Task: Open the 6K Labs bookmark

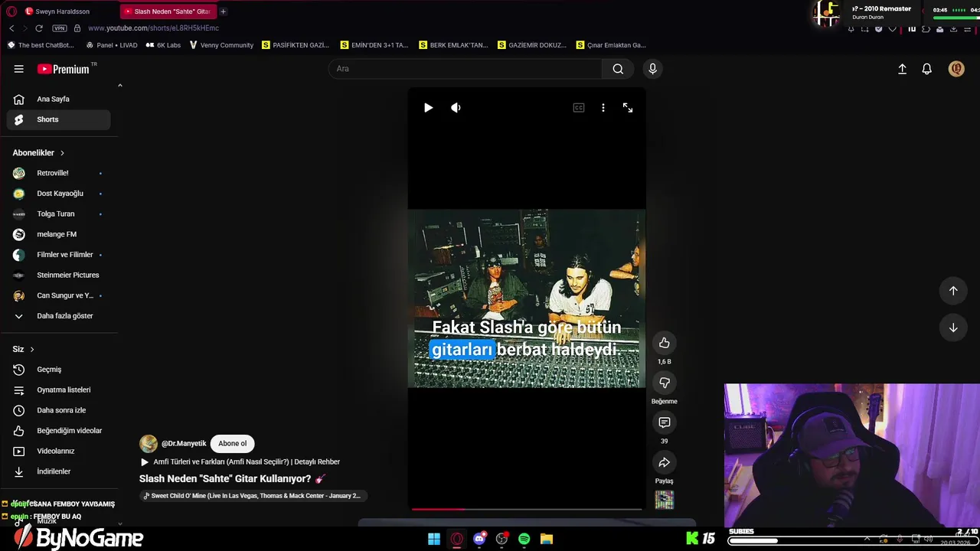Action: tap(163, 45)
